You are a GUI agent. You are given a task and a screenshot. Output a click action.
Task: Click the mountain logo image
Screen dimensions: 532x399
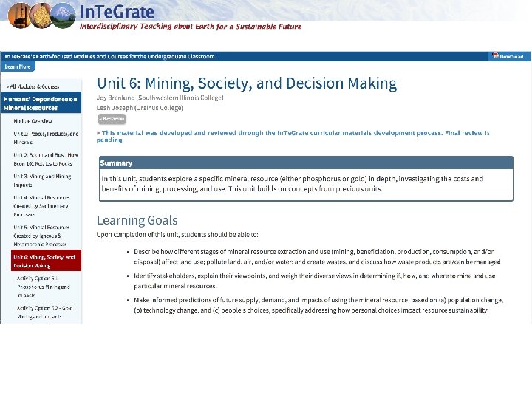[x=63, y=16]
